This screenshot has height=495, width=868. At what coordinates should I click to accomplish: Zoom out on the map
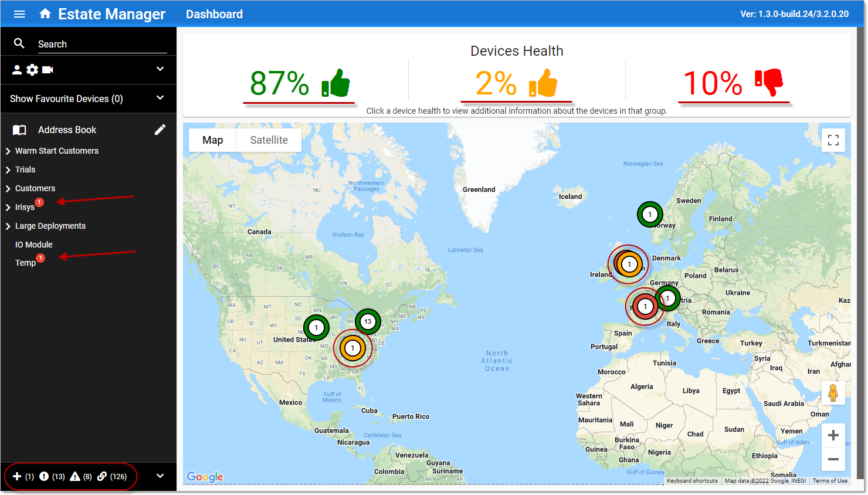(833, 459)
